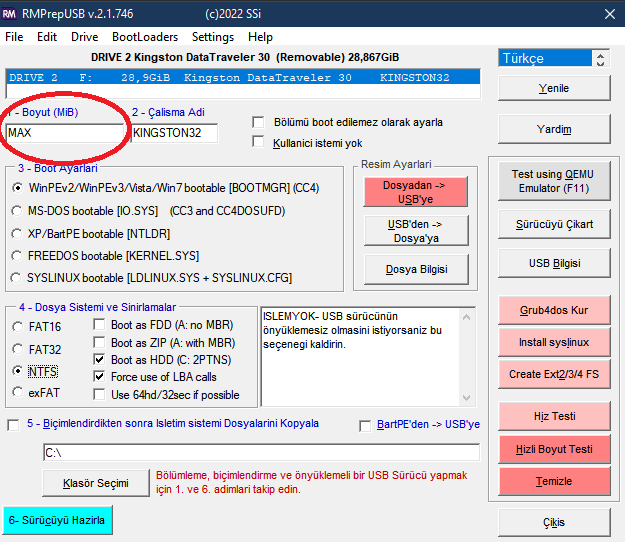Click the Grub4dos Kur button
The width and height of the screenshot is (625, 542).
click(554, 310)
